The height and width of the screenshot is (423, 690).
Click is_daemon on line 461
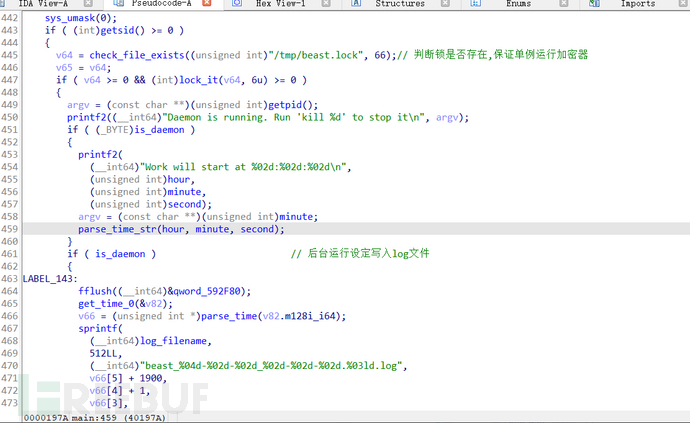pos(120,254)
